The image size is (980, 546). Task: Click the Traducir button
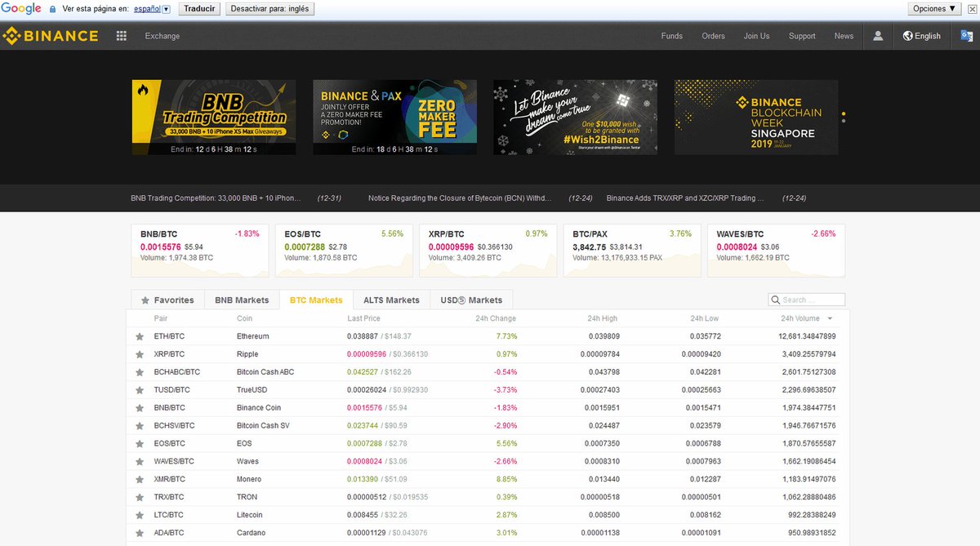click(200, 9)
